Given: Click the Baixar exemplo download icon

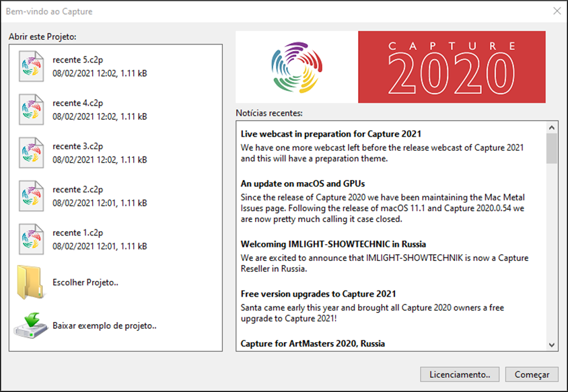Looking at the screenshot, I should 31,325.
